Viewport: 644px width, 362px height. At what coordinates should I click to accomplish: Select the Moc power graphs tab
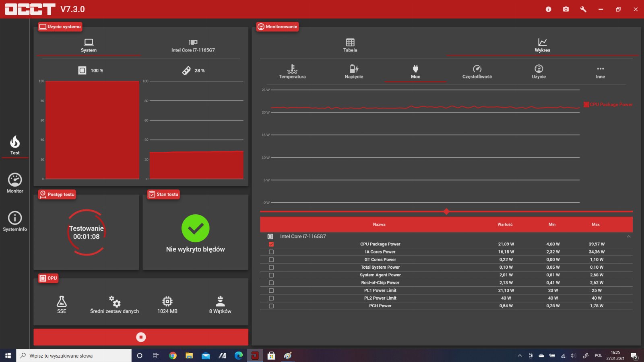[x=415, y=72]
